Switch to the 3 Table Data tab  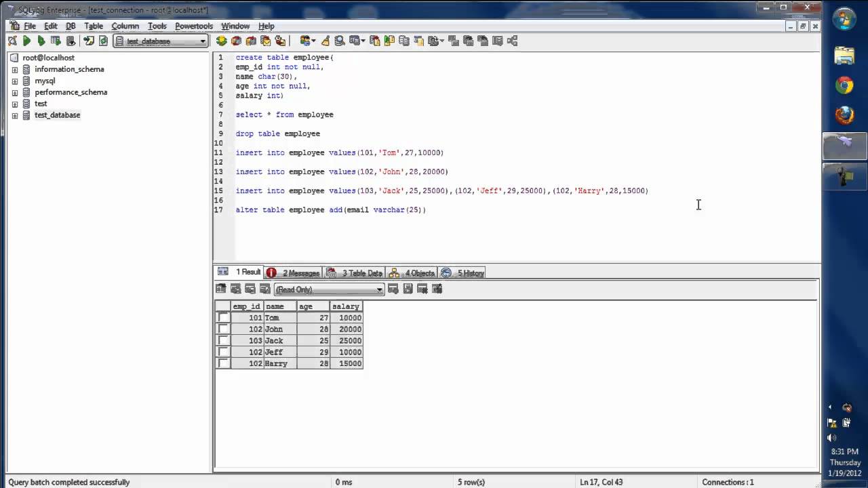(x=355, y=272)
